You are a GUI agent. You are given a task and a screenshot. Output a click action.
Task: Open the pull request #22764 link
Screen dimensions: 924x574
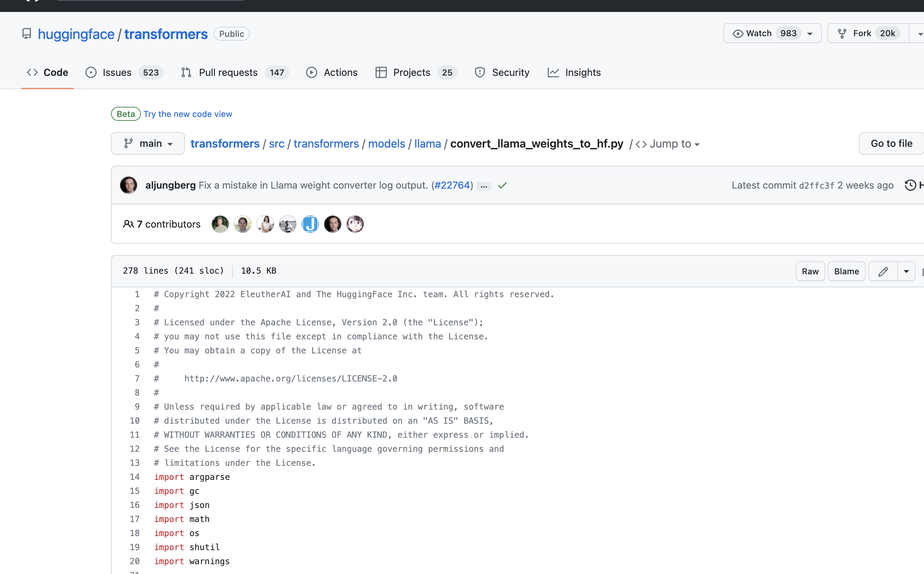[x=452, y=185]
